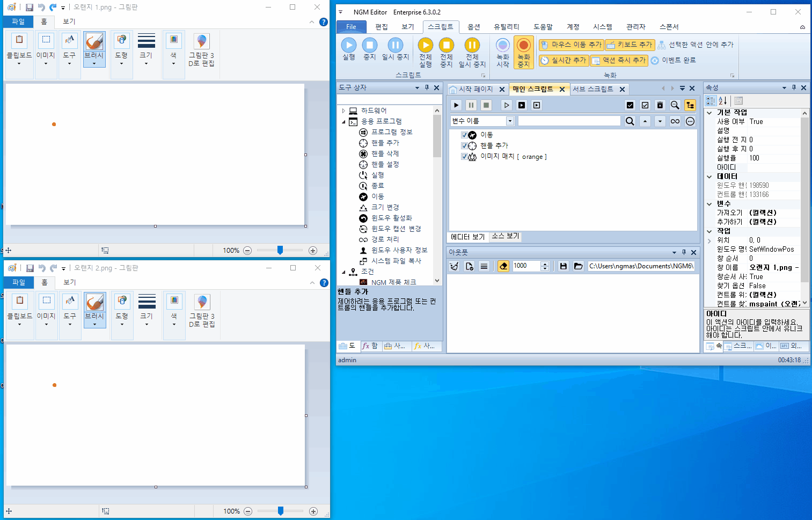
Task: Click 그림판 3D로 편집 in 오랜지 2.png Paint
Action: pyautogui.click(x=202, y=310)
